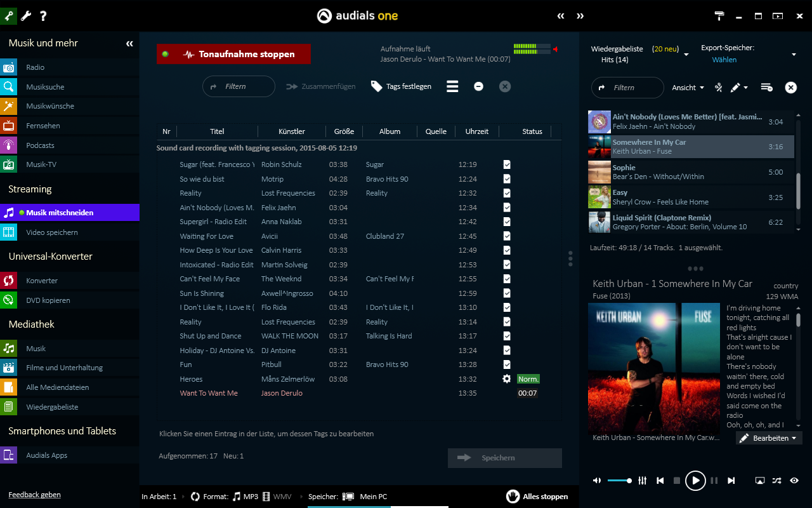Toggle shuffle playback
Image resolution: width=812 pixels, height=508 pixels.
[x=777, y=481]
